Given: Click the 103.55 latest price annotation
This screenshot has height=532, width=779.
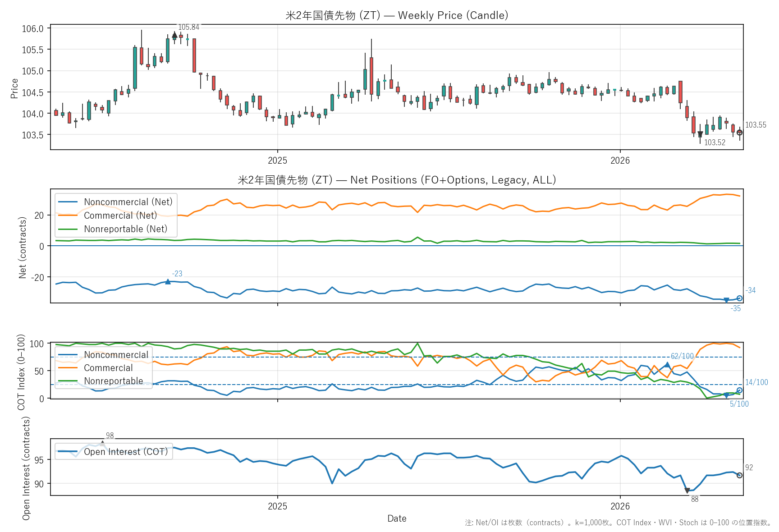Looking at the screenshot, I should coord(756,125).
